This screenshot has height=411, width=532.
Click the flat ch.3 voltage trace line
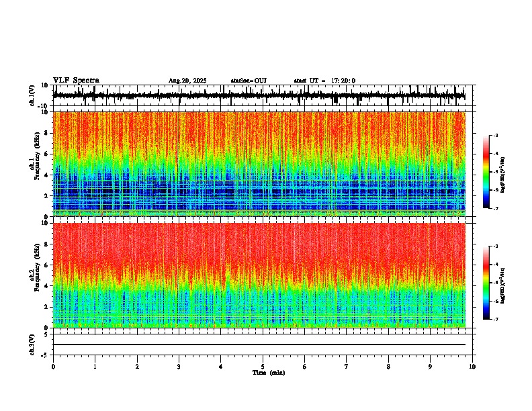[259, 345]
